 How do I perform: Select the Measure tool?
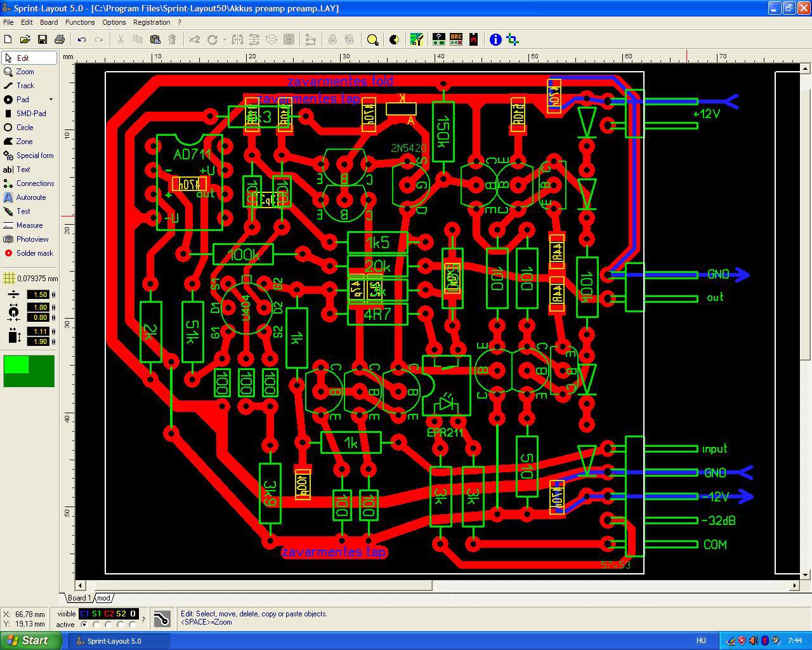tap(29, 225)
